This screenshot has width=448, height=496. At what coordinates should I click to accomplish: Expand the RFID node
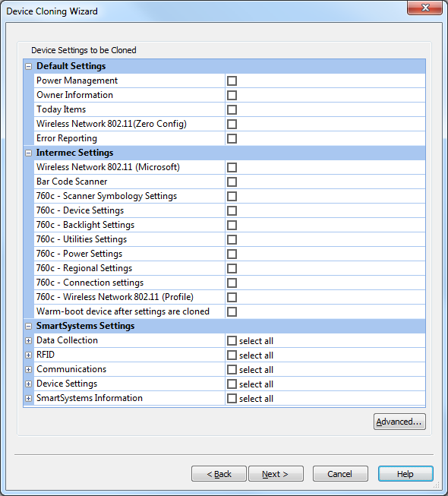28,355
